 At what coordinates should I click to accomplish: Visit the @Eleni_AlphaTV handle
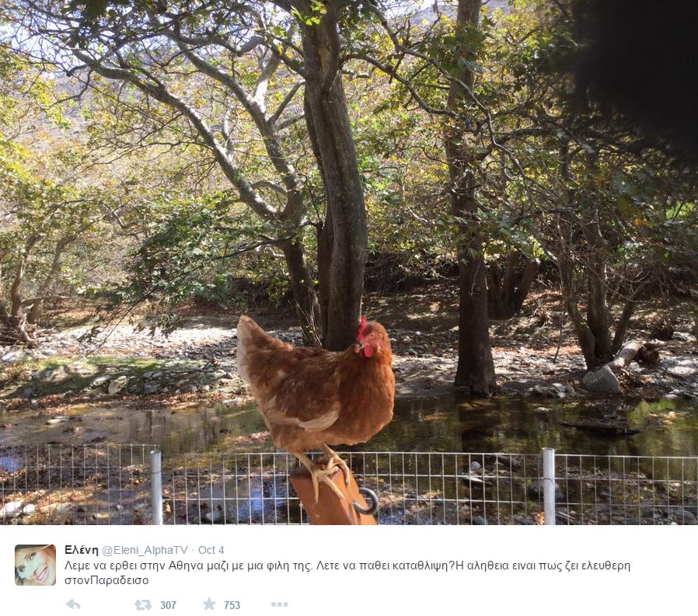(x=145, y=550)
